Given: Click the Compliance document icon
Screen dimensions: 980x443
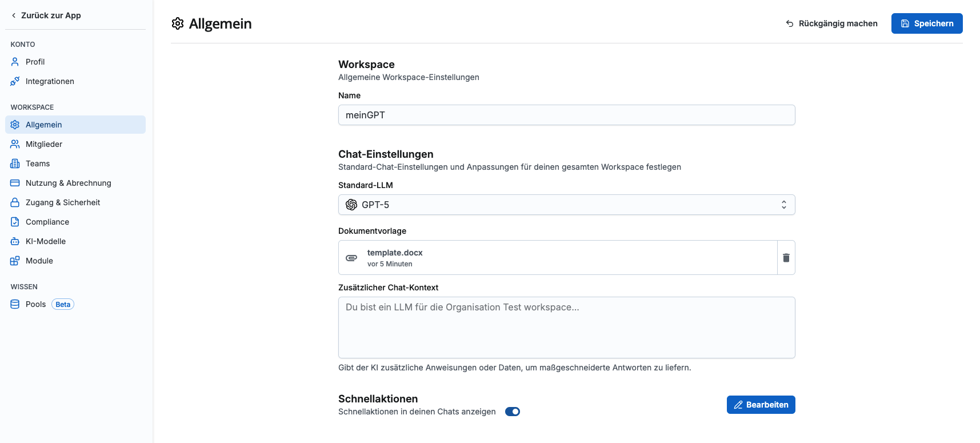Looking at the screenshot, I should [x=15, y=222].
